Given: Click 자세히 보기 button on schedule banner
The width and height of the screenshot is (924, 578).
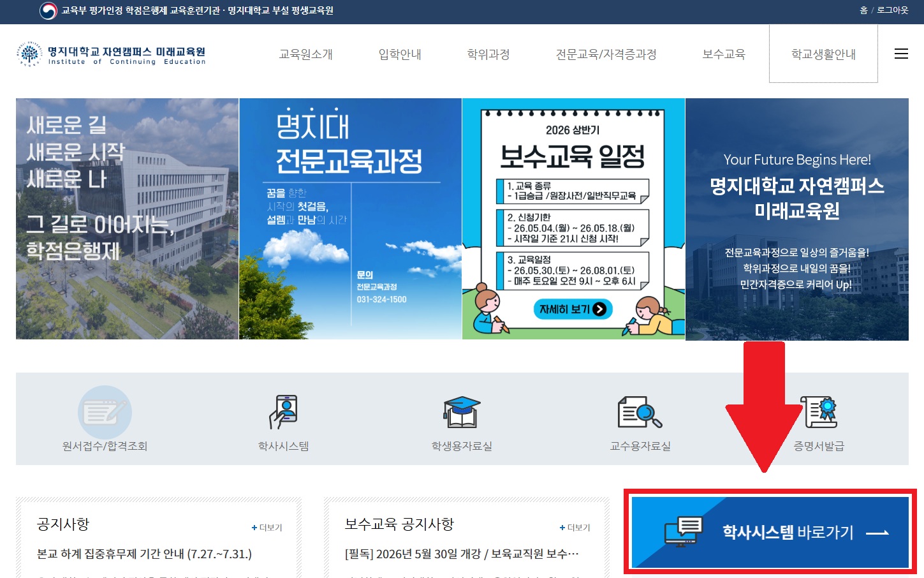Looking at the screenshot, I should pyautogui.click(x=573, y=309).
